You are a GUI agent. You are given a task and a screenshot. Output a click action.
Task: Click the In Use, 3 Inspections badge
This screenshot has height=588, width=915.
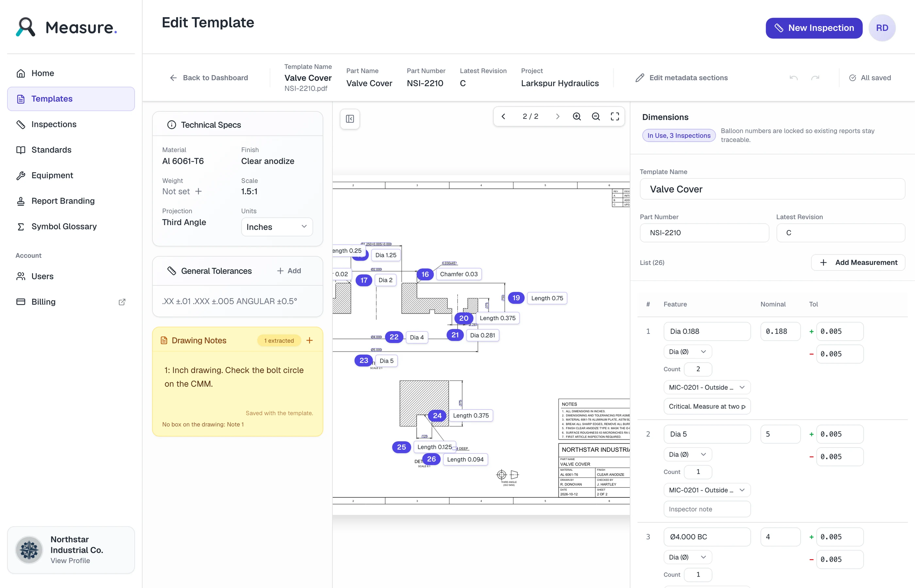click(x=679, y=135)
